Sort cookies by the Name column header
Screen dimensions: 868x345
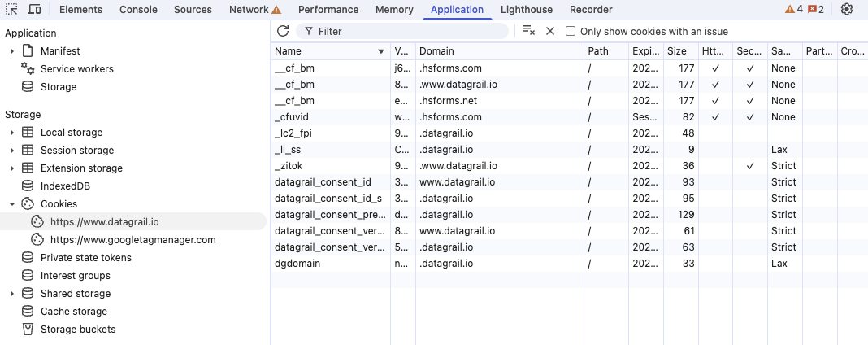325,51
